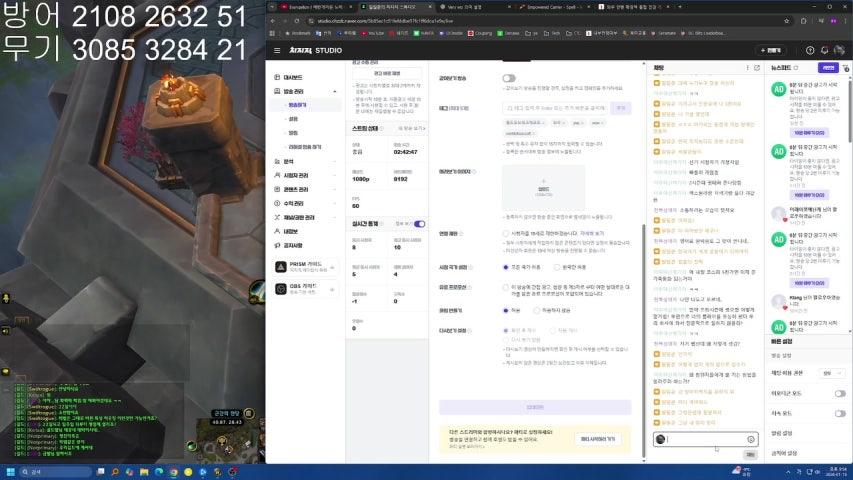Open the Dashboard item in sidebar
The height and width of the screenshot is (480, 853).
click(293, 77)
